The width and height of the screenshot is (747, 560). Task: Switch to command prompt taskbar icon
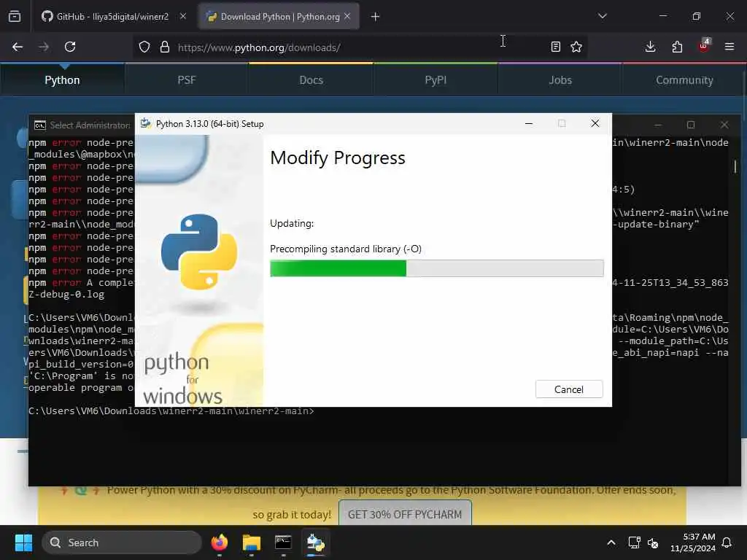point(284,542)
